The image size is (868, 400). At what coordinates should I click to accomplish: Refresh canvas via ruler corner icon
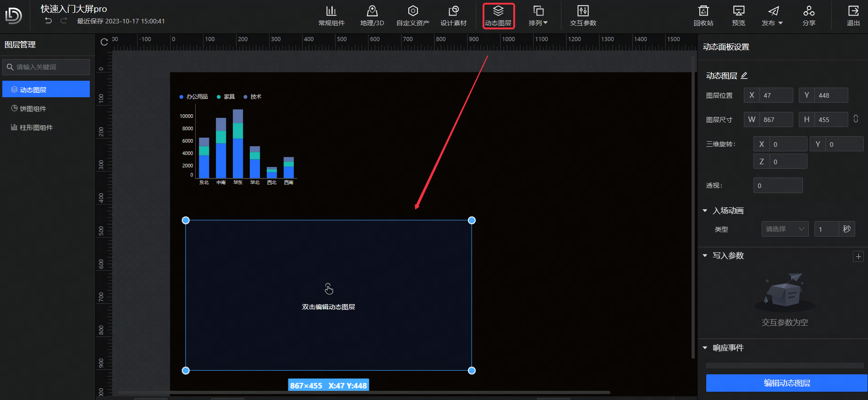tap(104, 42)
